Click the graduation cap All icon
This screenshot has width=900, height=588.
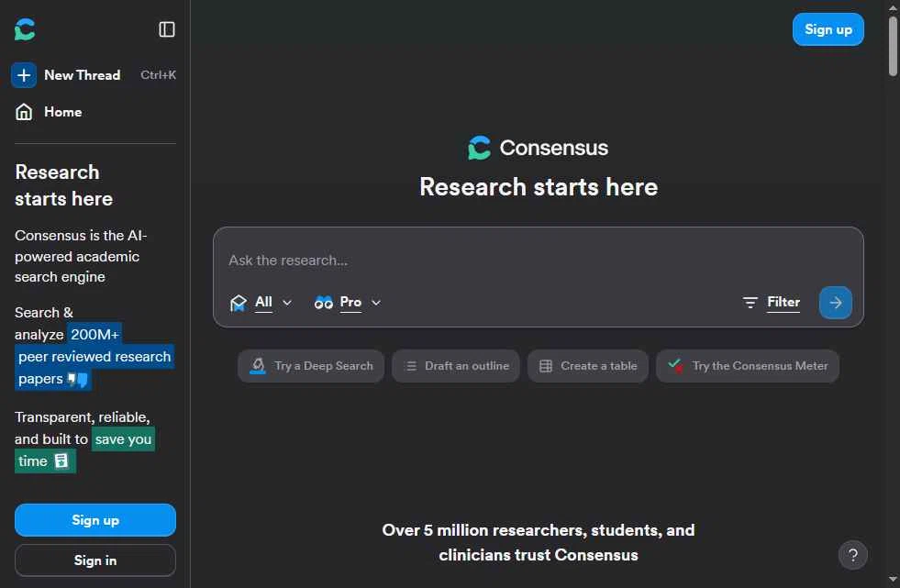coord(239,303)
